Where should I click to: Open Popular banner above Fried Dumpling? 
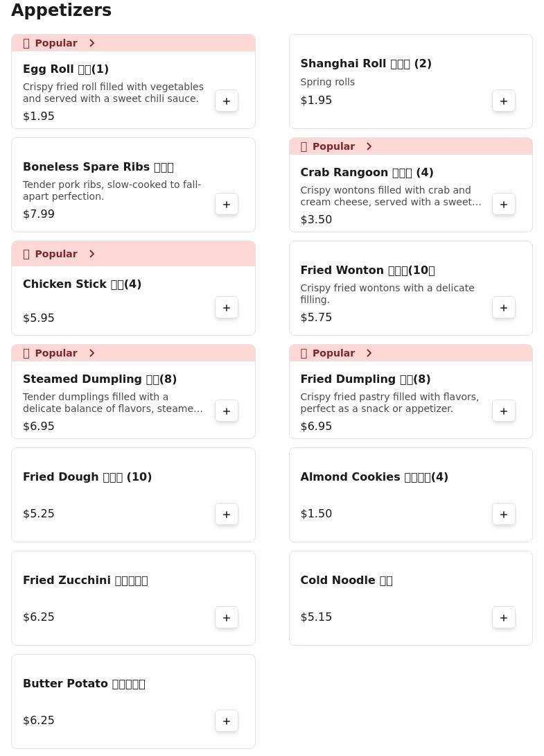pos(410,353)
